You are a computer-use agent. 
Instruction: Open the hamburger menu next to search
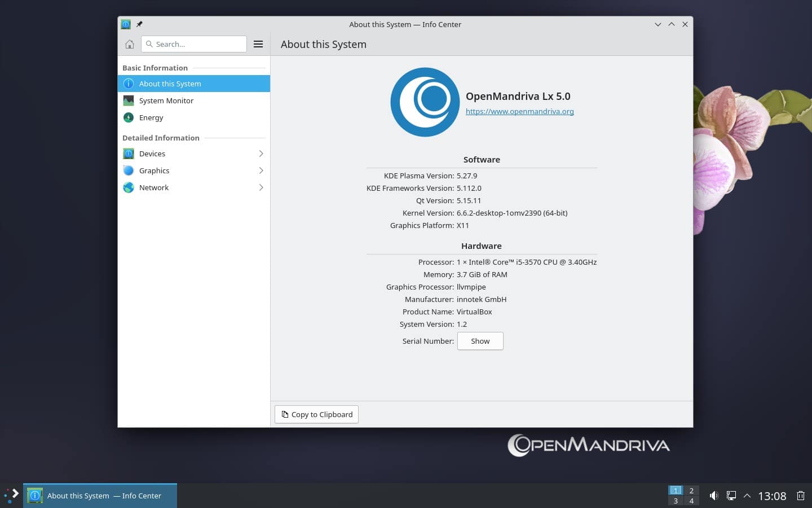[258, 43]
